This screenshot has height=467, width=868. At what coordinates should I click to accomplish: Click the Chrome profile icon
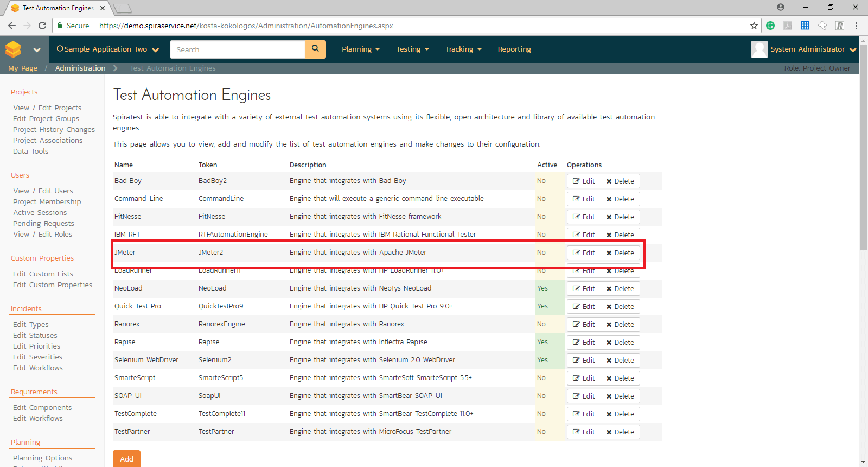(781, 7)
